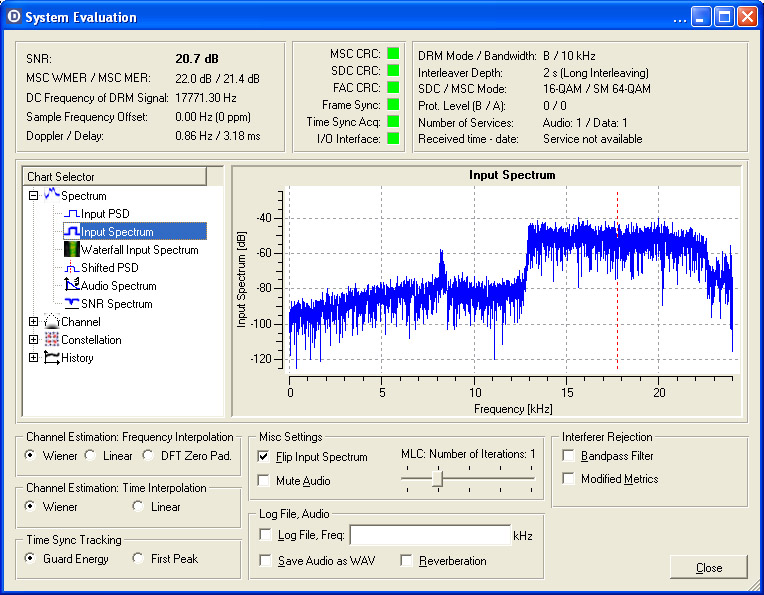Image resolution: width=764 pixels, height=595 pixels.
Task: Expand the History tree node
Action: [x=33, y=358]
